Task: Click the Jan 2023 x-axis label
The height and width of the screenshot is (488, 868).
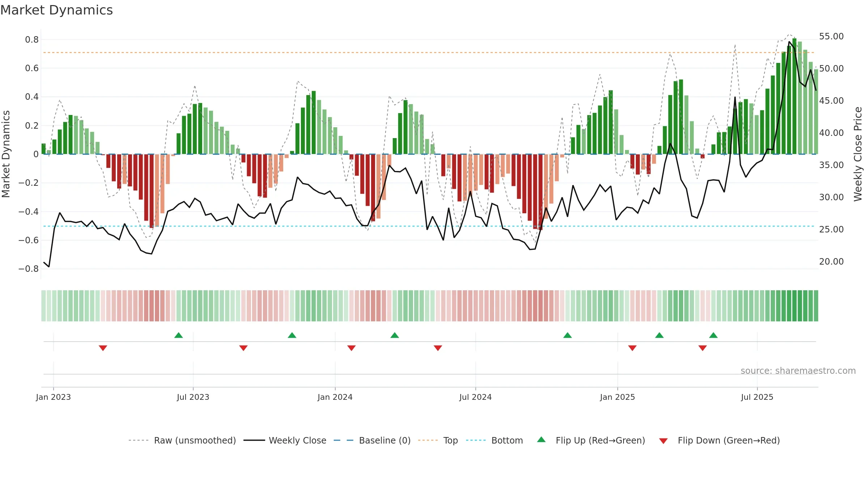Action: point(54,397)
